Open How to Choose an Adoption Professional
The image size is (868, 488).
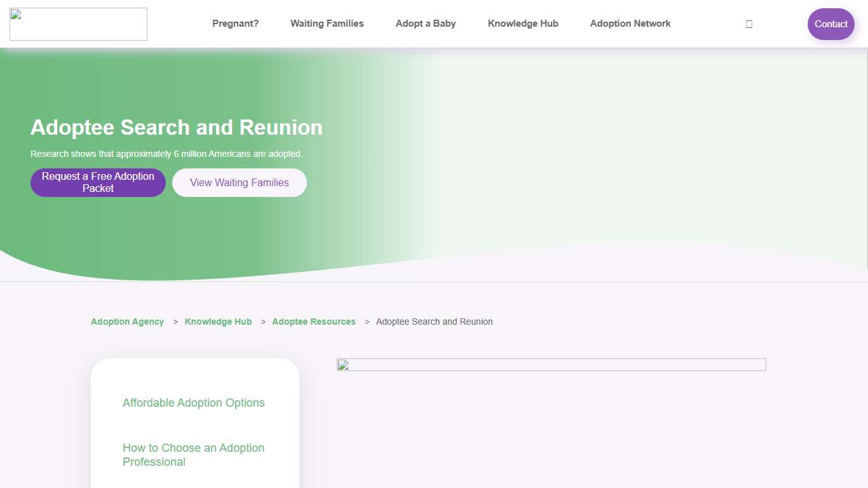[193, 454]
